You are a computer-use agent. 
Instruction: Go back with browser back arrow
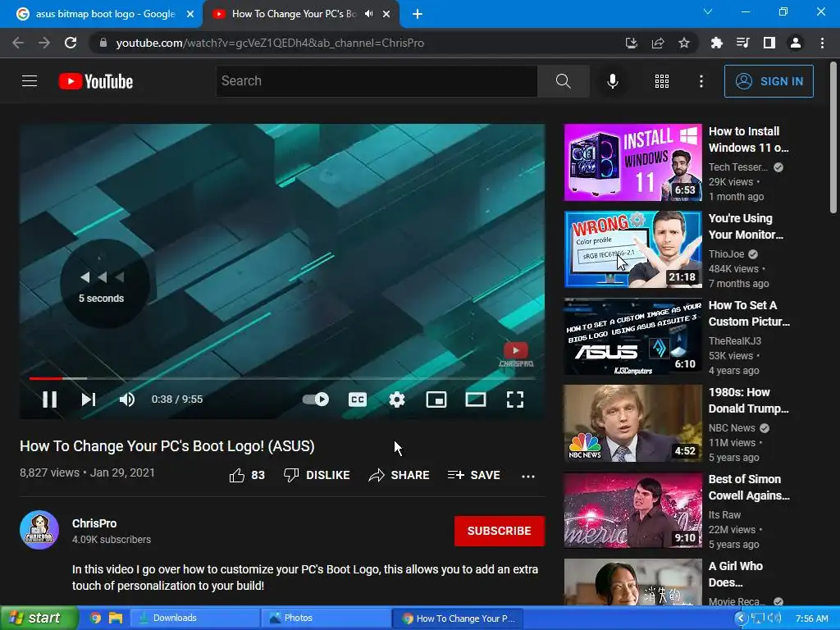coord(18,43)
